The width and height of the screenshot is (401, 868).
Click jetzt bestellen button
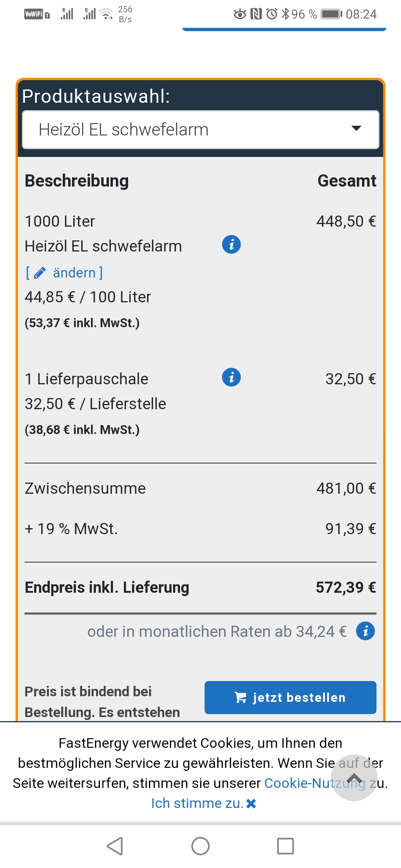tap(290, 697)
